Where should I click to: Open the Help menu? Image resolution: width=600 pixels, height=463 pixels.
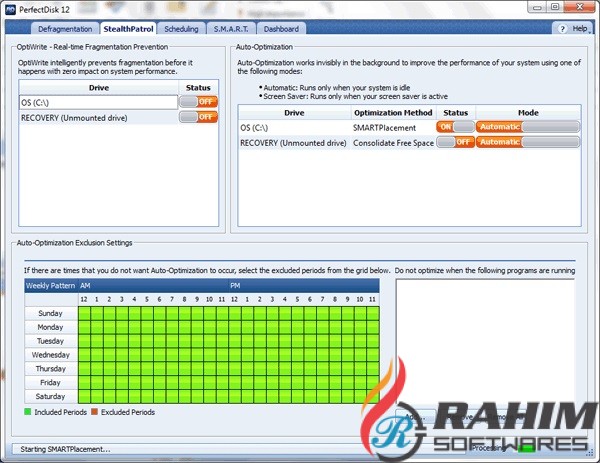(574, 29)
